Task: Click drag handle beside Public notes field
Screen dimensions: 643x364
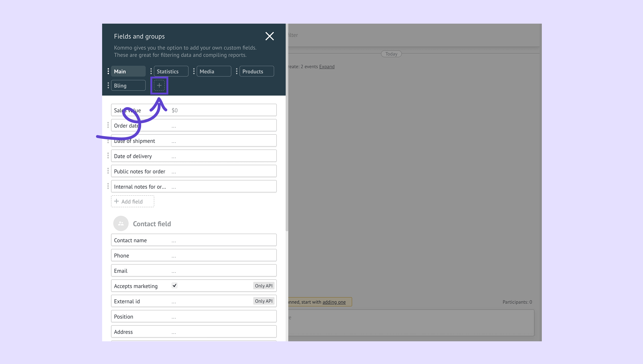Action: point(108,171)
